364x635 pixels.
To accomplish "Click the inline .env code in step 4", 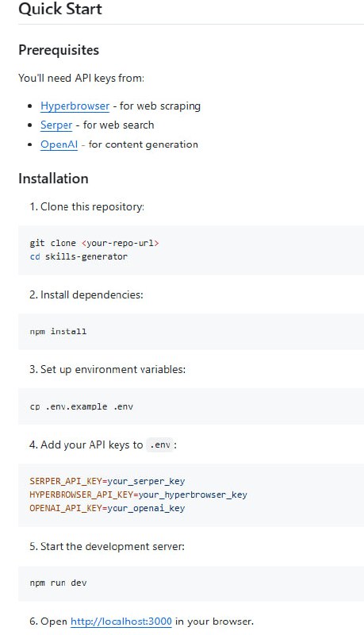I will tap(159, 444).
